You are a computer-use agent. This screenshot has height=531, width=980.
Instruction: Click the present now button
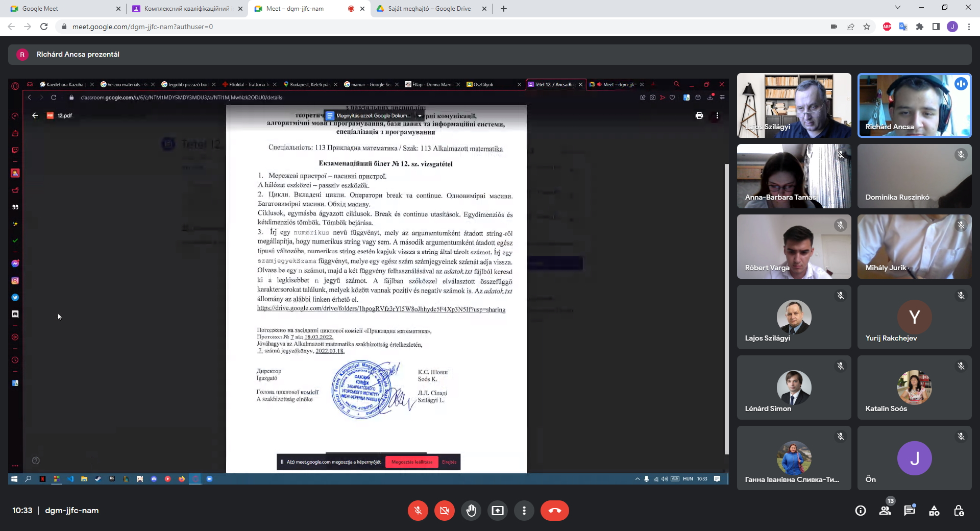(x=498, y=511)
